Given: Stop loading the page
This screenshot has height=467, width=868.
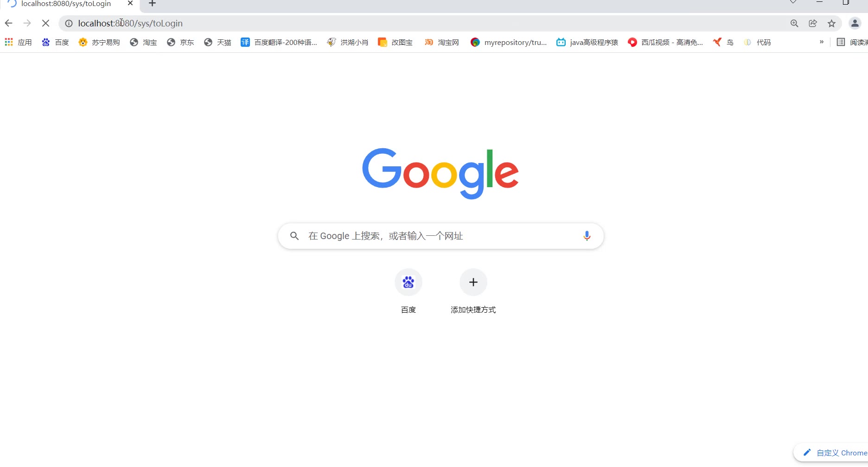Looking at the screenshot, I should 45,23.
